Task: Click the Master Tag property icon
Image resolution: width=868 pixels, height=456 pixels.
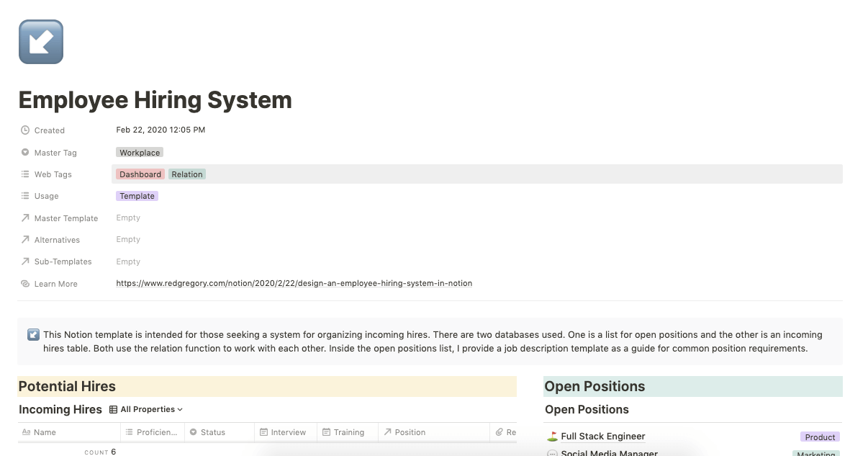Action: click(x=26, y=152)
